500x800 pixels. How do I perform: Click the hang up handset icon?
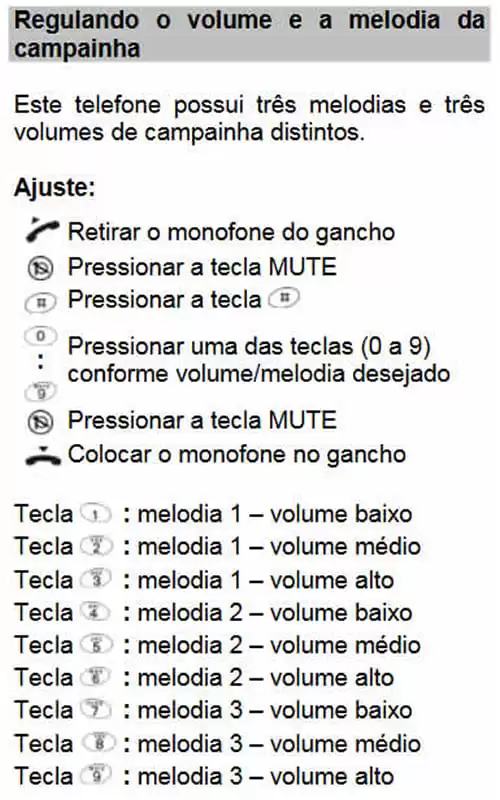[x=43, y=456]
